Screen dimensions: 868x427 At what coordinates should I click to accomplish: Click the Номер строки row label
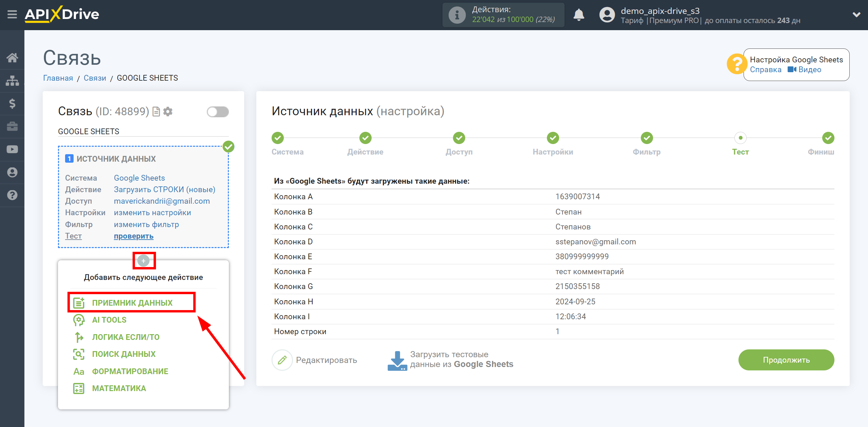coord(300,331)
